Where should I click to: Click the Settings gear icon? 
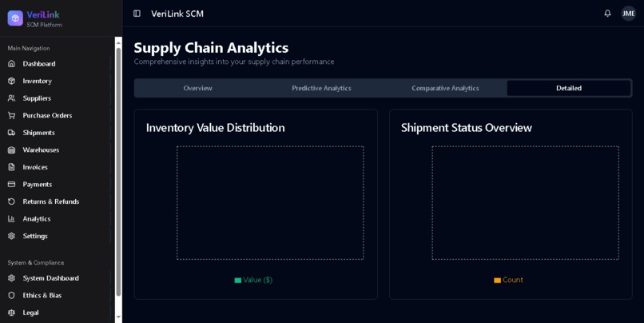click(11, 237)
